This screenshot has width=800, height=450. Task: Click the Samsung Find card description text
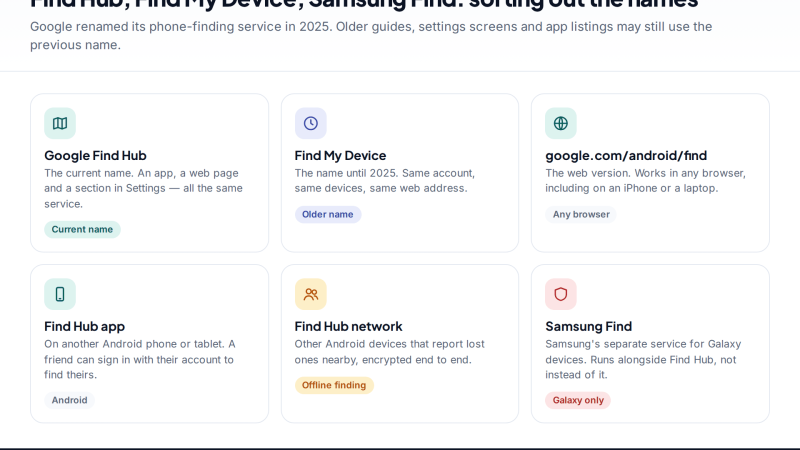click(x=643, y=359)
